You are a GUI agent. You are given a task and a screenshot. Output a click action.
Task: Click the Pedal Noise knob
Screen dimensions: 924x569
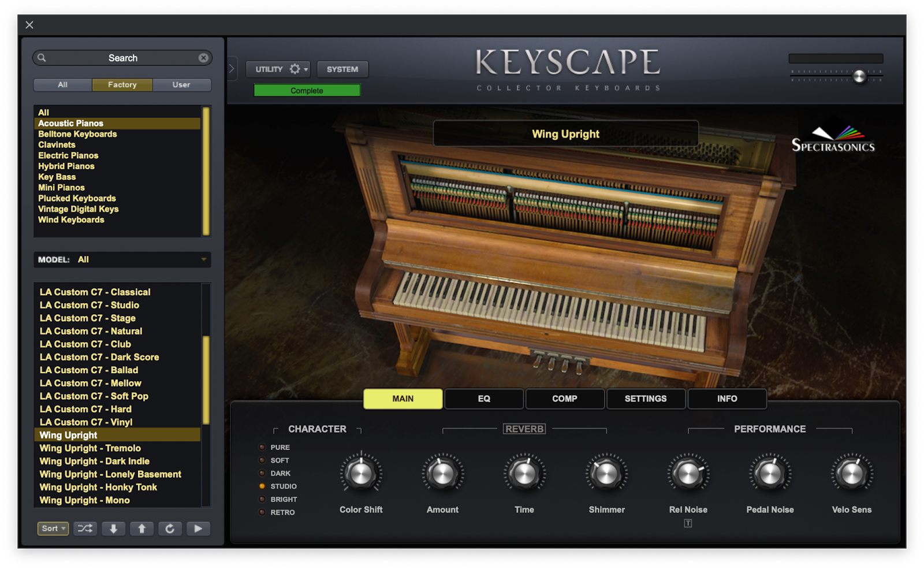(770, 474)
